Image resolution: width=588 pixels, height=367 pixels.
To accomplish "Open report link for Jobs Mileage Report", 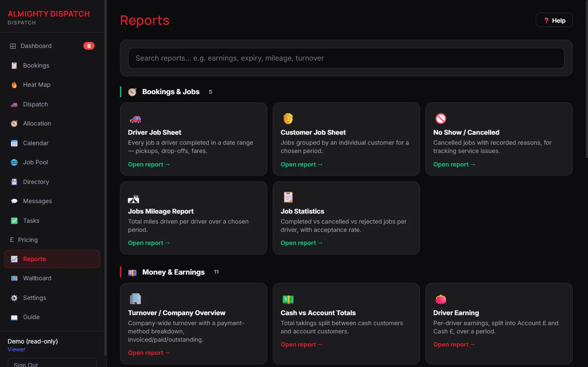I will coord(149,243).
